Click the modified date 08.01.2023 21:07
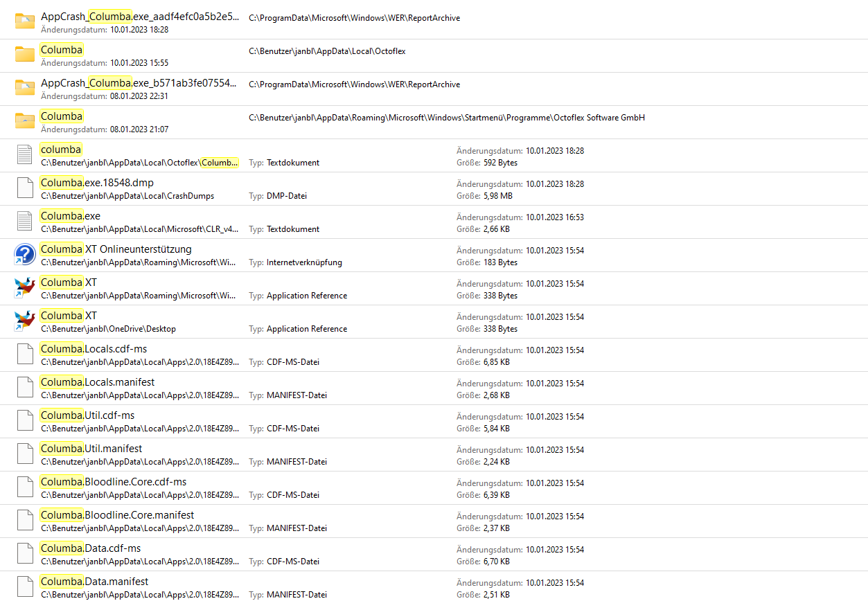Viewport: 868px width, 610px height. 139,129
